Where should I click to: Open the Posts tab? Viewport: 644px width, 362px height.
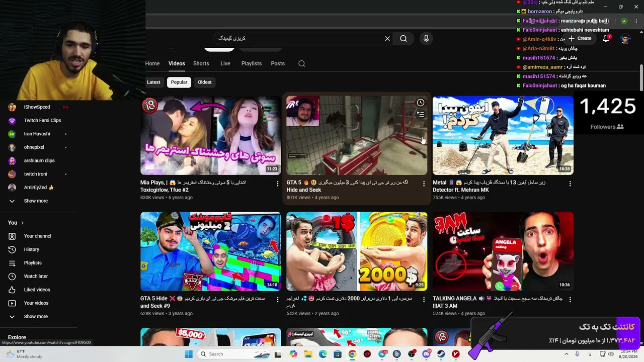click(x=278, y=64)
